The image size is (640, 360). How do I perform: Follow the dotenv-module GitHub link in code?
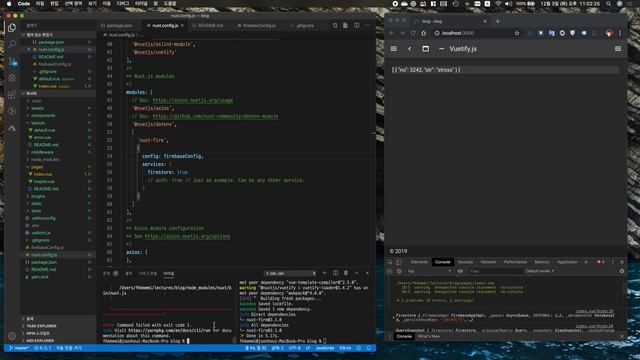216,116
